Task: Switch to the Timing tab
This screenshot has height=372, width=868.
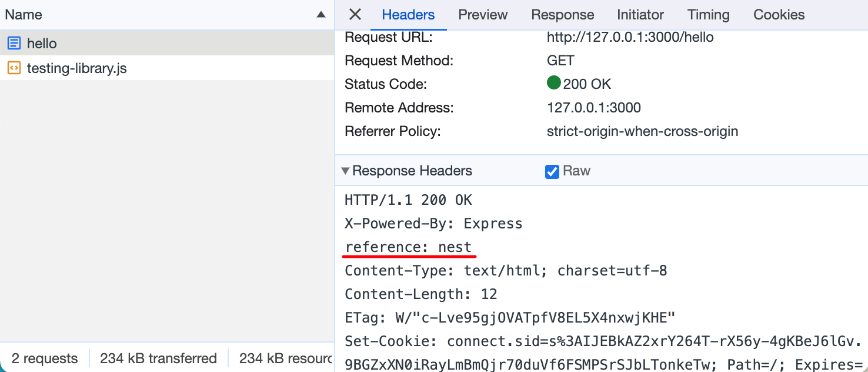Action: pos(709,15)
